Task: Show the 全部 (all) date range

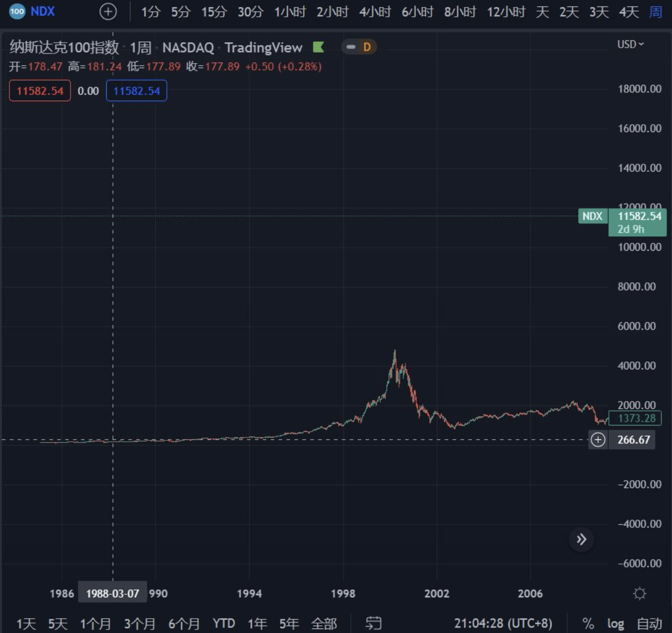Action: [x=324, y=623]
